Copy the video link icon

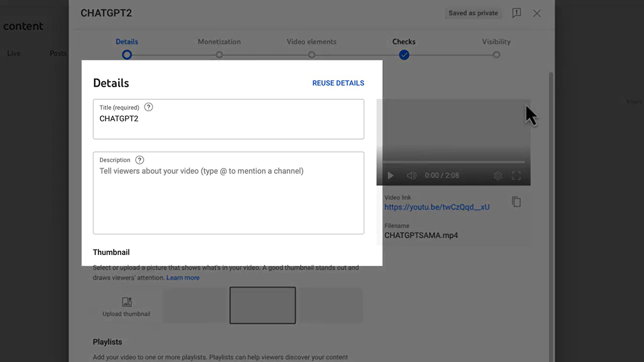(x=516, y=202)
